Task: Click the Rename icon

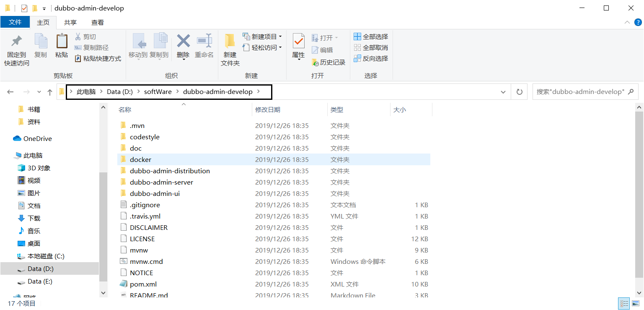Action: pyautogui.click(x=204, y=41)
